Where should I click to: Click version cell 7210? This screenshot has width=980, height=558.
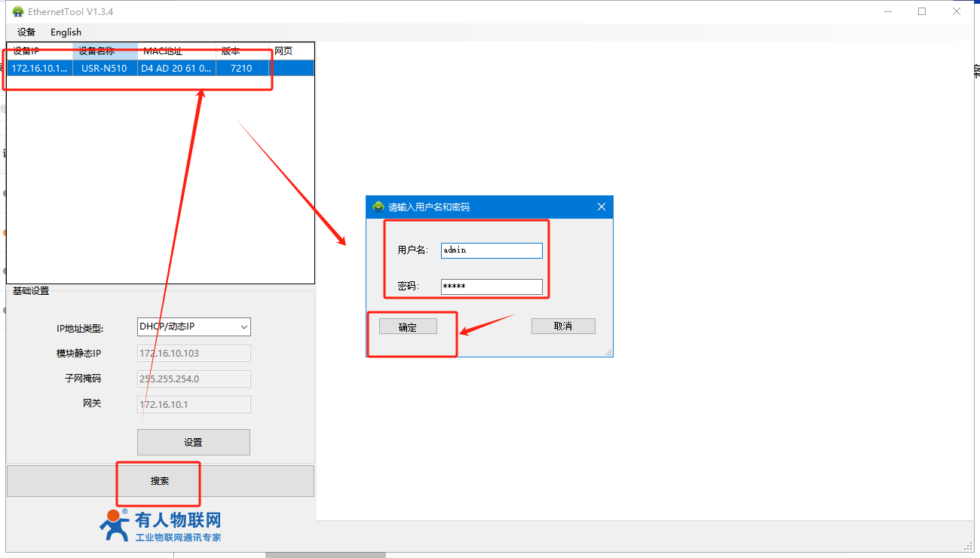[242, 68]
